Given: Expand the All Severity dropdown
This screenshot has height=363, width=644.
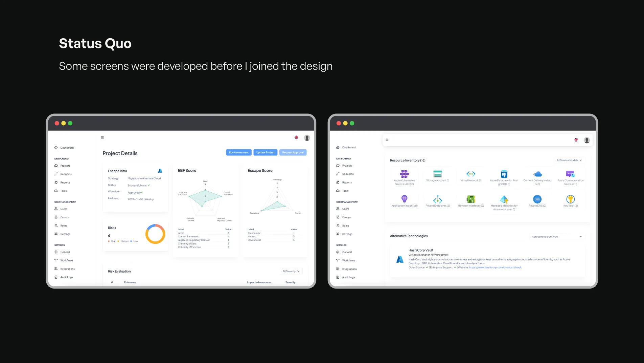Looking at the screenshot, I should [x=291, y=271].
